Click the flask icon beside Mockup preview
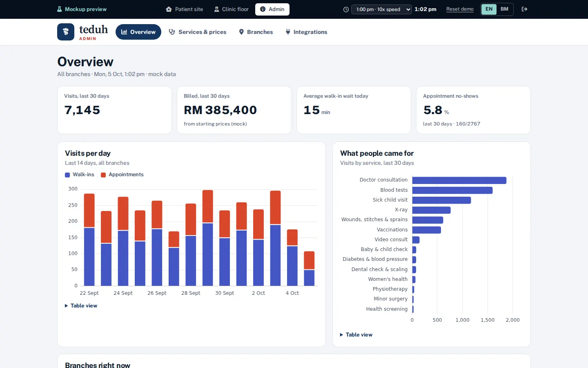This screenshot has width=588, height=368. coord(60,9)
